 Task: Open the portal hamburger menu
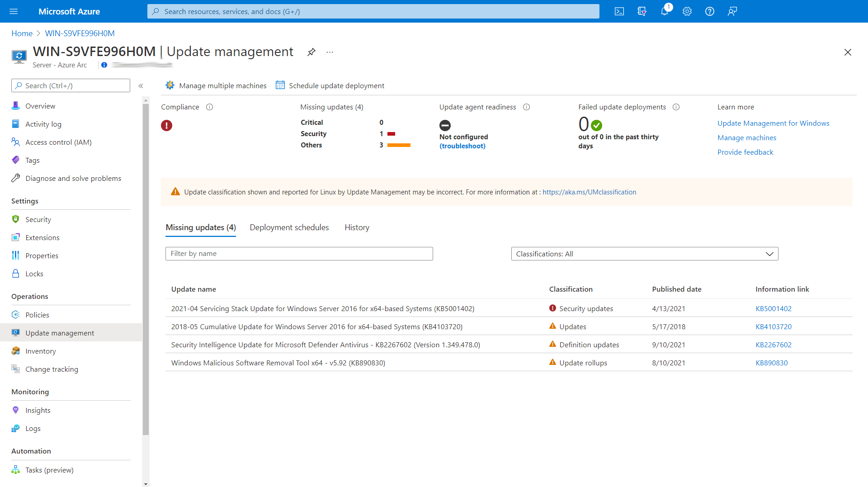(x=14, y=11)
